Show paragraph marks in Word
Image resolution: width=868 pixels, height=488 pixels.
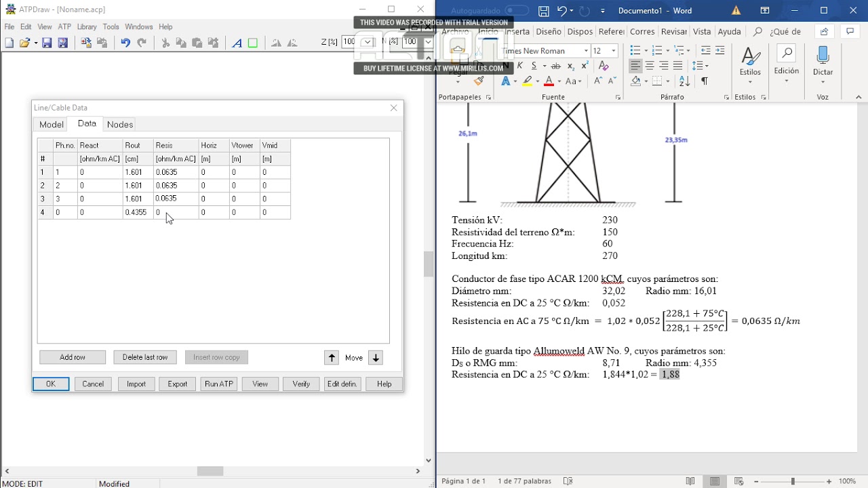tap(705, 81)
